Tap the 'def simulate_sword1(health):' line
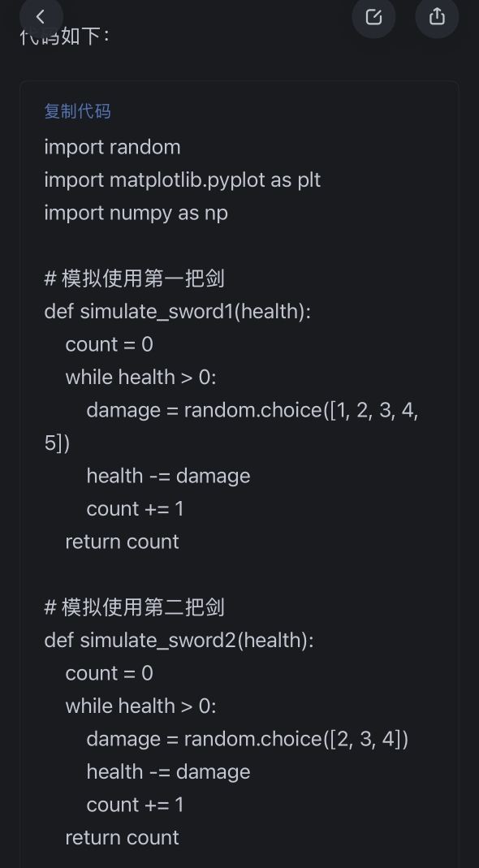Screen dimensions: 479x868 [177, 312]
